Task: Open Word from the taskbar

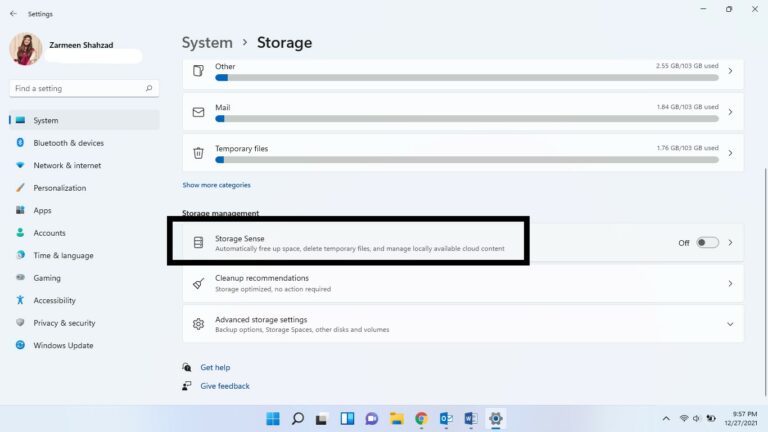Action: pos(471,419)
